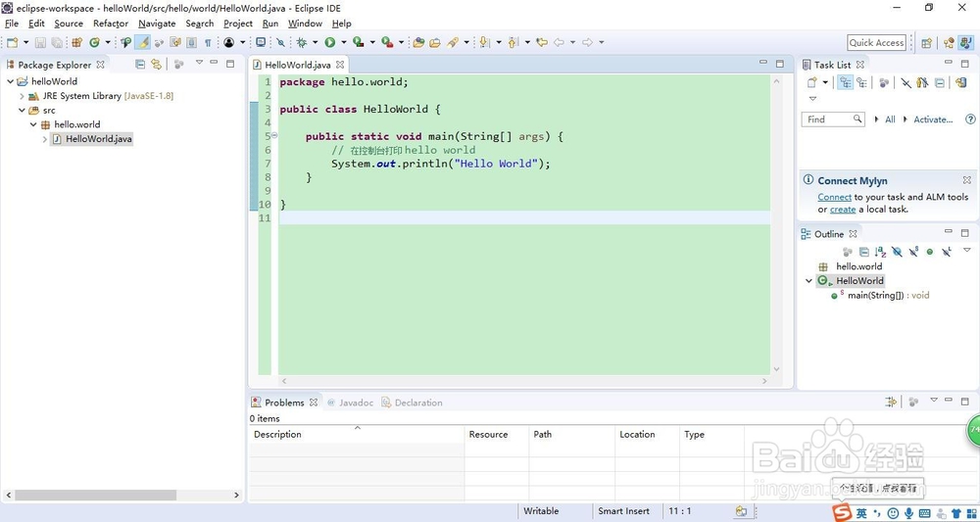This screenshot has height=522, width=980.
Task: Click the Last Edit Location icon
Action: (x=542, y=42)
